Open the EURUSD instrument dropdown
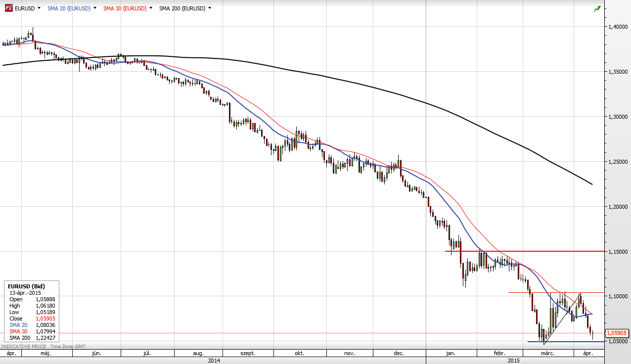631x364 pixels. coord(39,8)
